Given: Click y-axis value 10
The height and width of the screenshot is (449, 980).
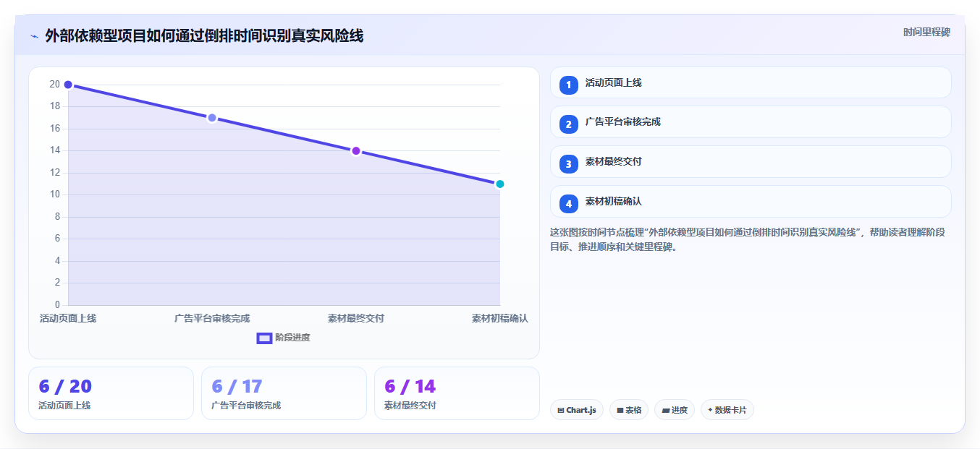Looking at the screenshot, I should 54,194.
